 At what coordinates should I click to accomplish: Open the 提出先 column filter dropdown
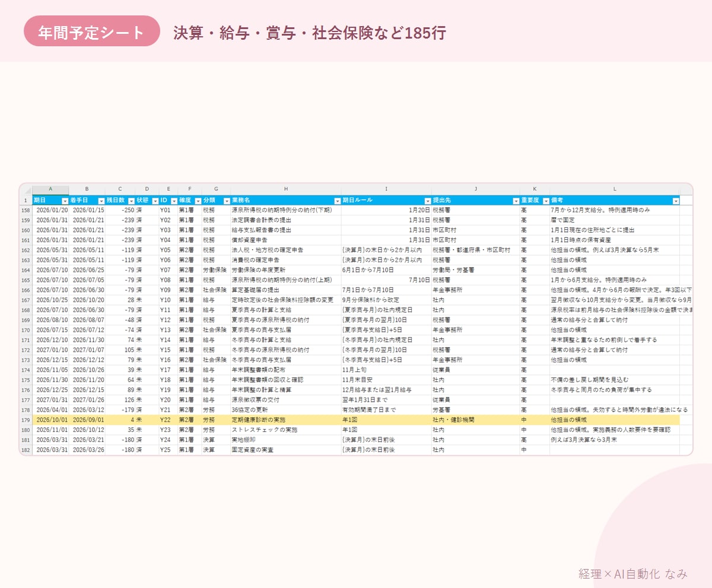pyautogui.click(x=516, y=201)
